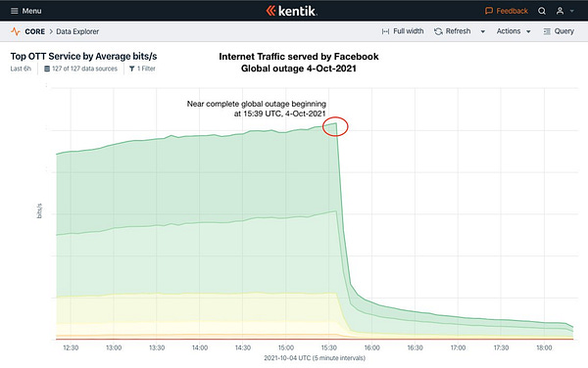This screenshot has height=368, width=588.
Task: Click the funnel filter icon
Action: click(131, 69)
